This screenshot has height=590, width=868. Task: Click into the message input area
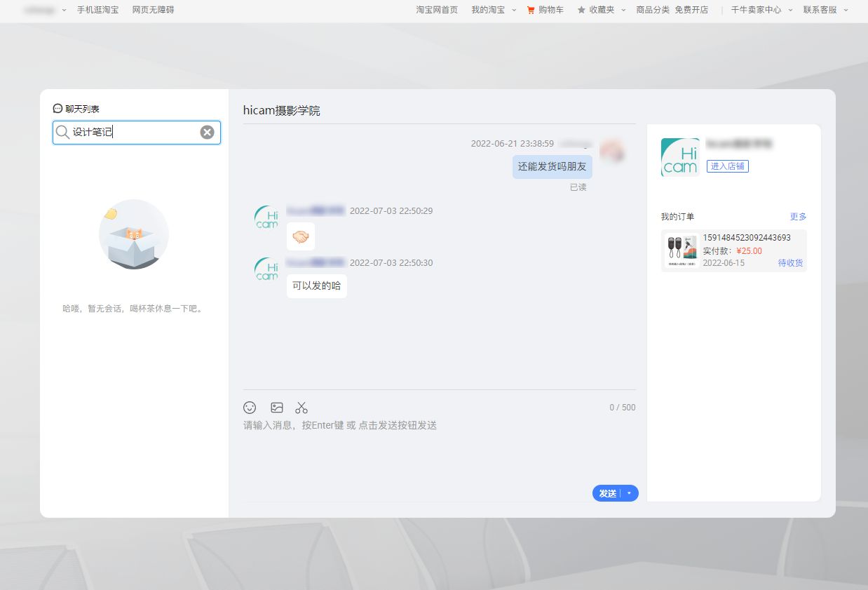click(439, 452)
